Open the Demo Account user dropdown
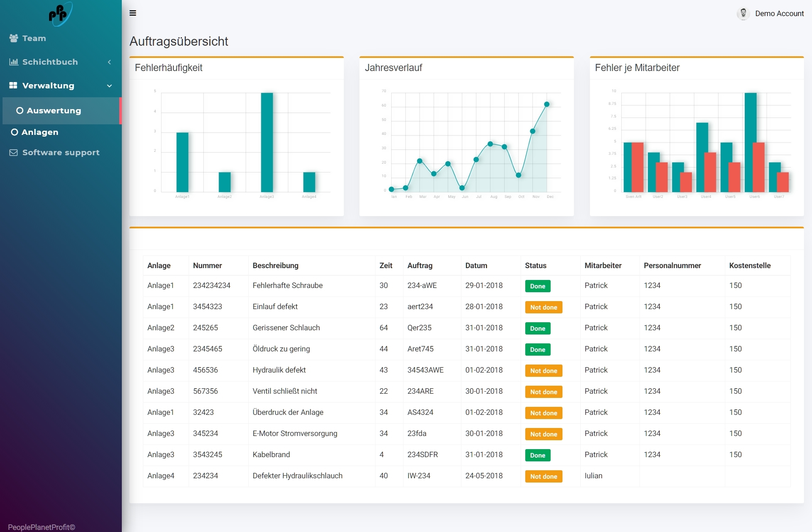The width and height of the screenshot is (812, 532). (x=779, y=14)
